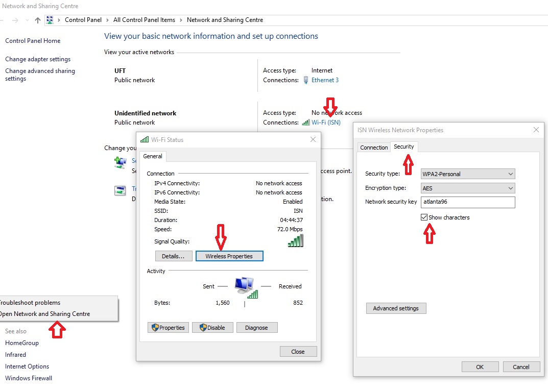Click the network icon in the address bar
Image resolution: width=548 pixels, height=392 pixels.
(49, 19)
